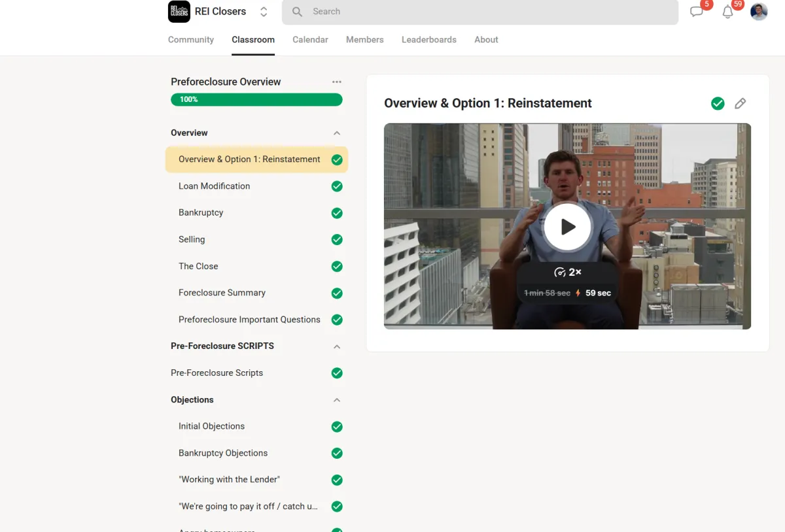Click the REI Closers logo icon
Viewport: 785px width, 532px height.
tap(179, 12)
